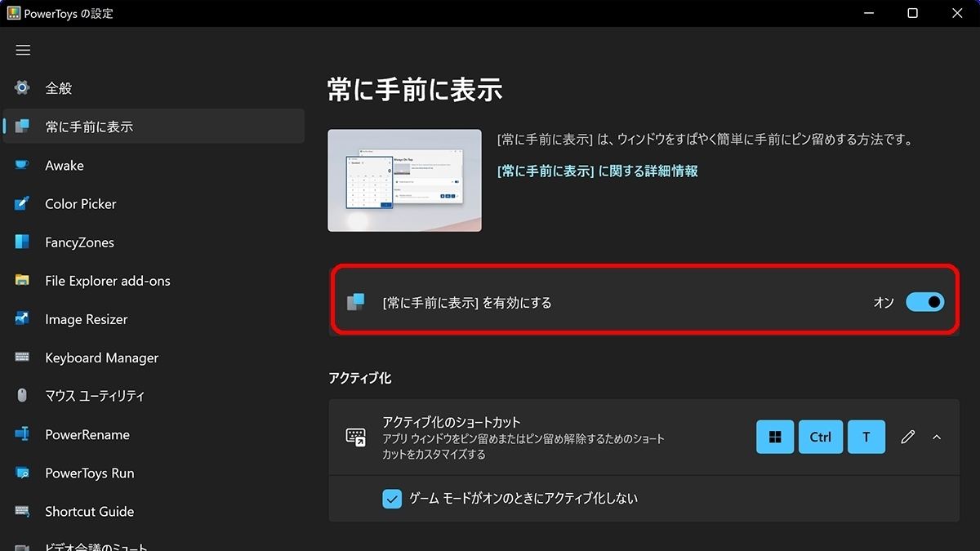Open 全般 settings page

tap(154, 88)
